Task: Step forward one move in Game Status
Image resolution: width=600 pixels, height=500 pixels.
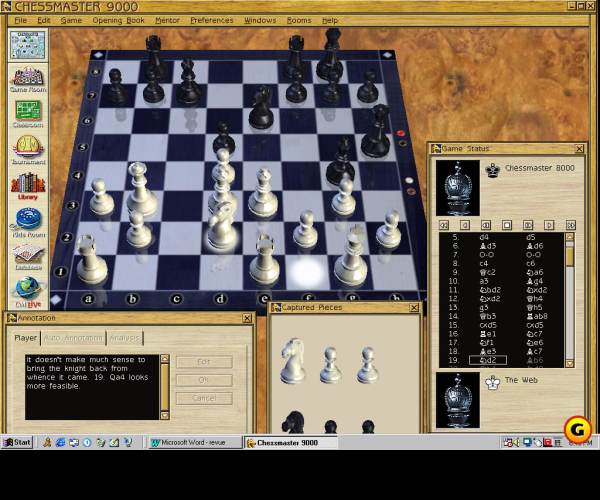Action: point(549,225)
